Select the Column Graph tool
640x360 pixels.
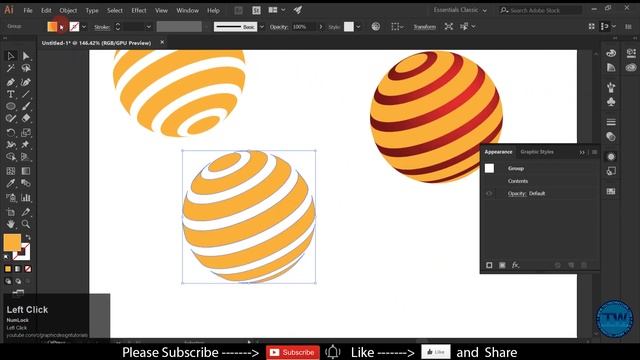[x=26, y=198]
